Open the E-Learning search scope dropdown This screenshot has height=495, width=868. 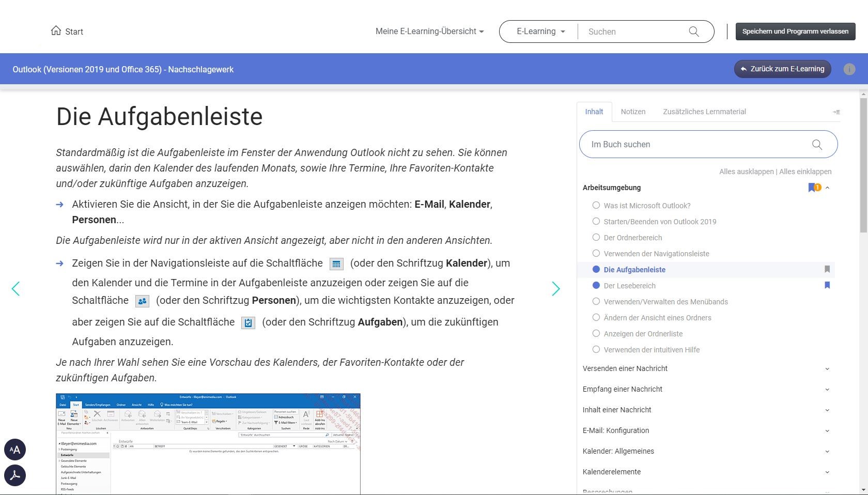(x=540, y=32)
